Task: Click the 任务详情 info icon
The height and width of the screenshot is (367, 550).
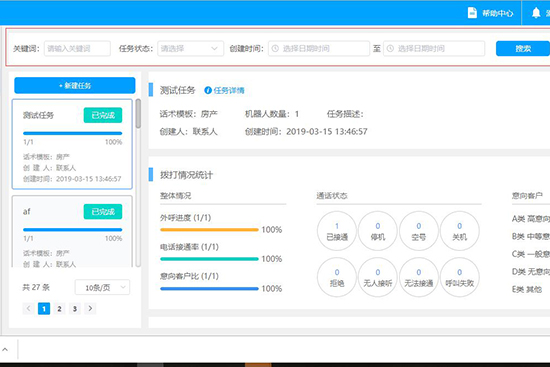Action: pos(208,91)
